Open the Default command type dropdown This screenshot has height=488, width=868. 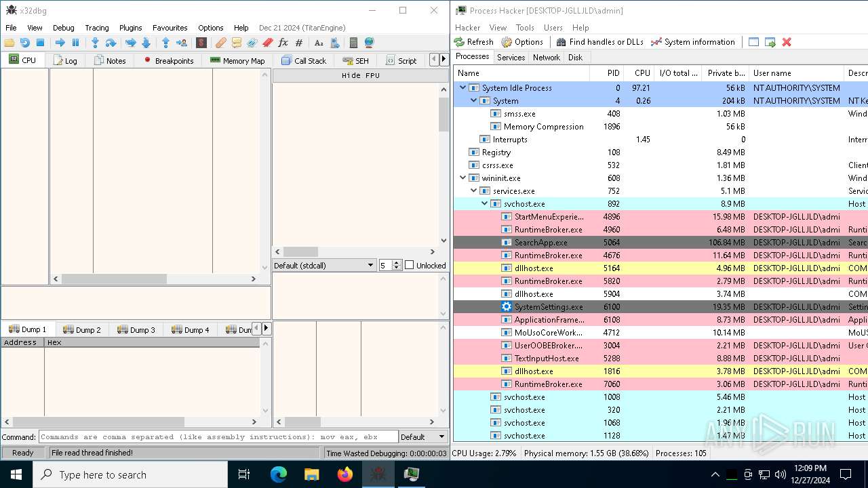point(423,437)
